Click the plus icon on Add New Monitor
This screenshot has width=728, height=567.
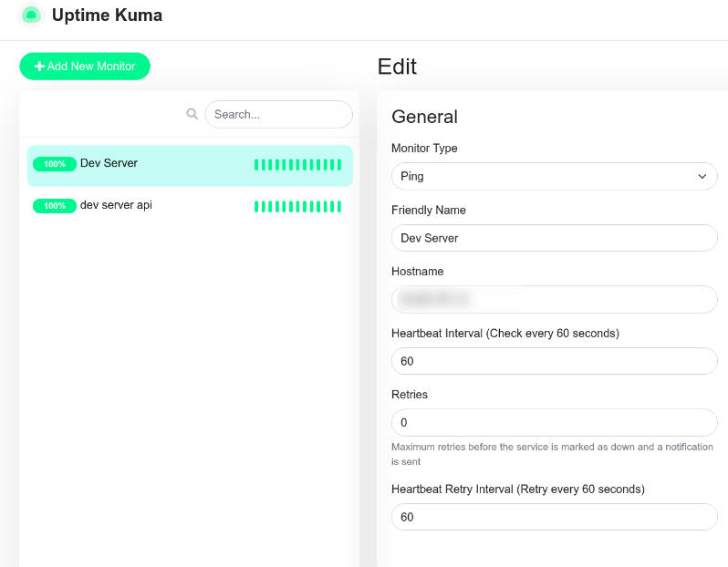point(39,67)
